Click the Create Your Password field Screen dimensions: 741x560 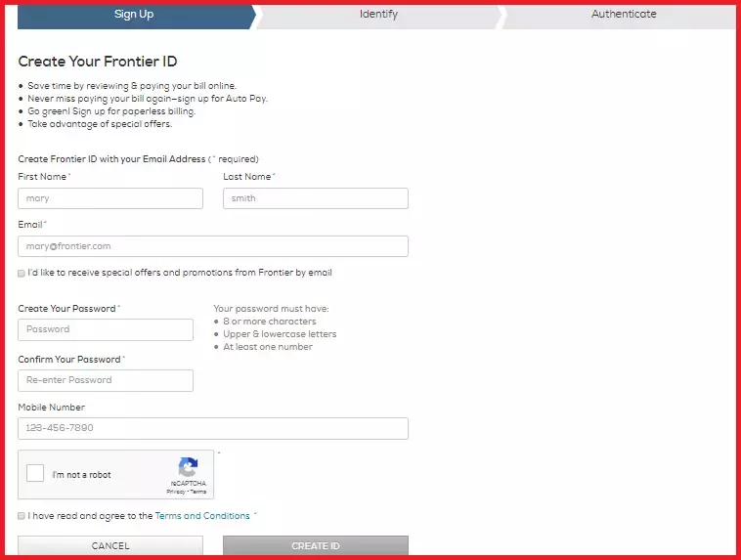coord(106,329)
